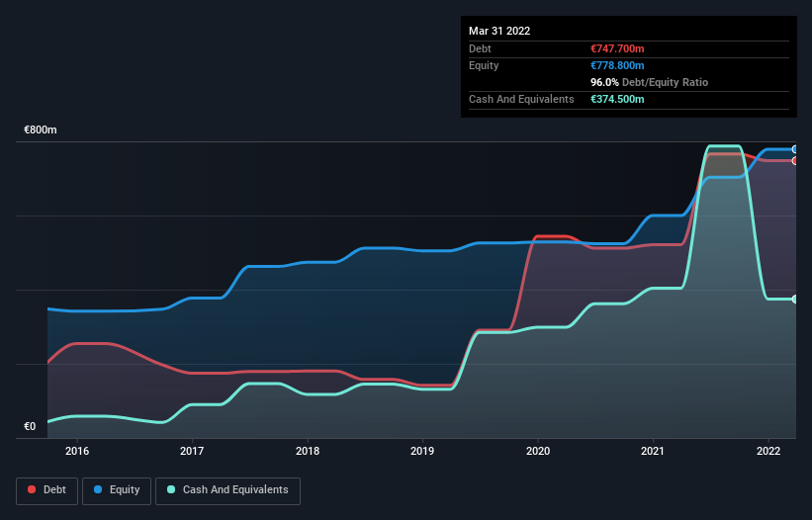
Task: Click the €0 y-axis label
Action: click(30, 426)
